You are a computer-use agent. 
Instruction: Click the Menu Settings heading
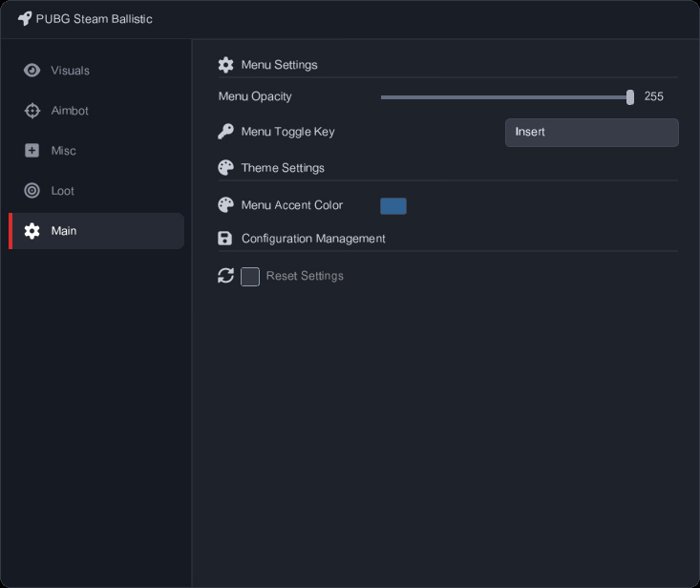[x=280, y=65]
